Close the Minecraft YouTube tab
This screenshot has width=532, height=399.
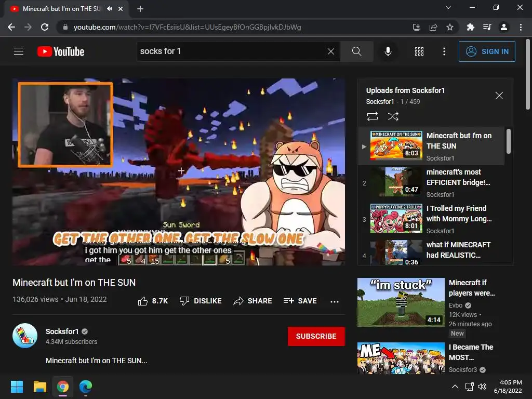click(x=121, y=9)
